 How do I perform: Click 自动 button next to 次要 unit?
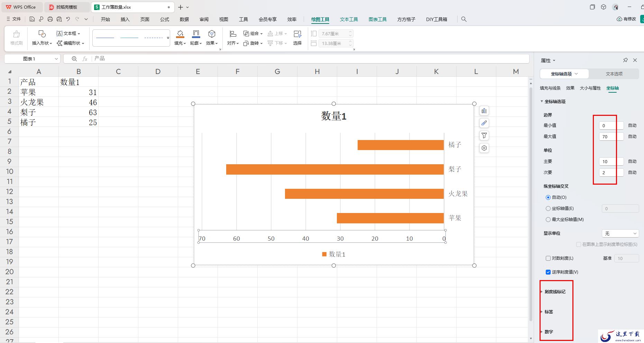click(x=632, y=173)
